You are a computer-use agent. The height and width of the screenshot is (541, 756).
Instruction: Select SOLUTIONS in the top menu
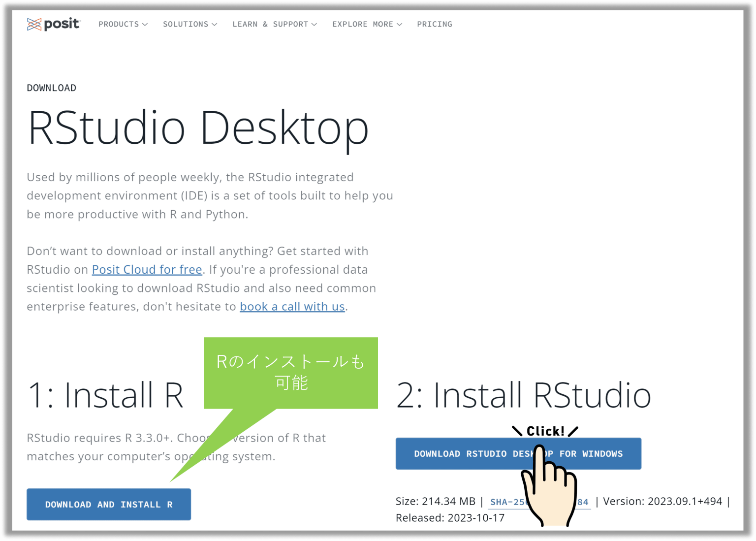186,24
